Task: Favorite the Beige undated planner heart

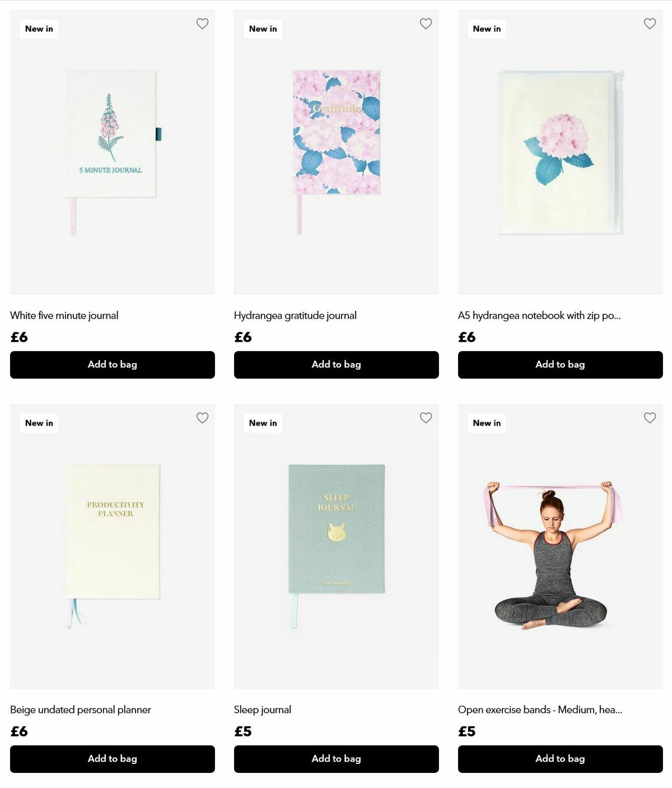Action: click(202, 418)
